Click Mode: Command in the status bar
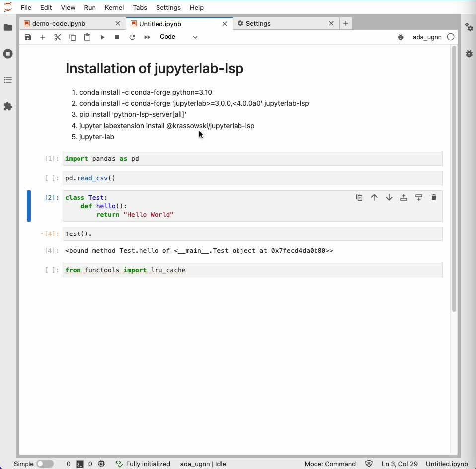476x469 pixels. coord(330,464)
